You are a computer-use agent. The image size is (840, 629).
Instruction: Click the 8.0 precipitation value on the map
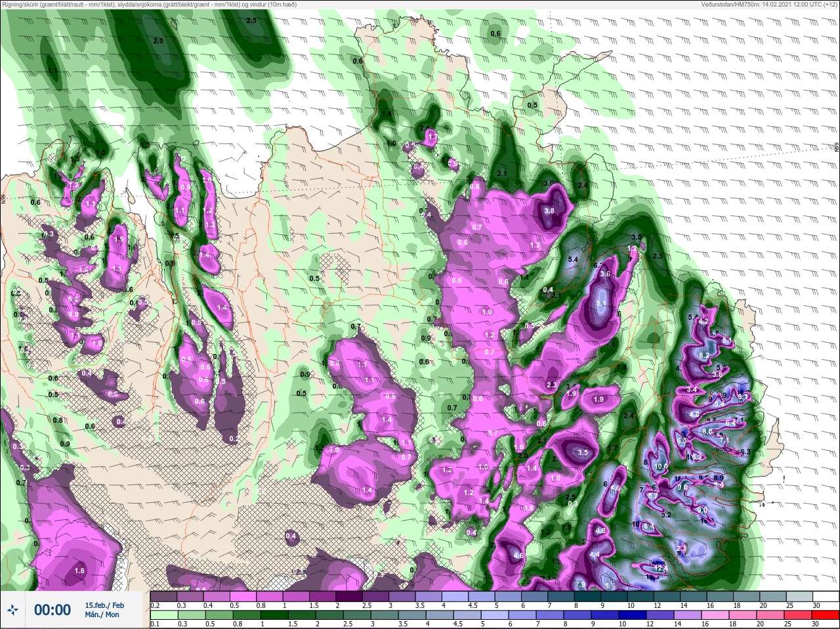[707, 431]
